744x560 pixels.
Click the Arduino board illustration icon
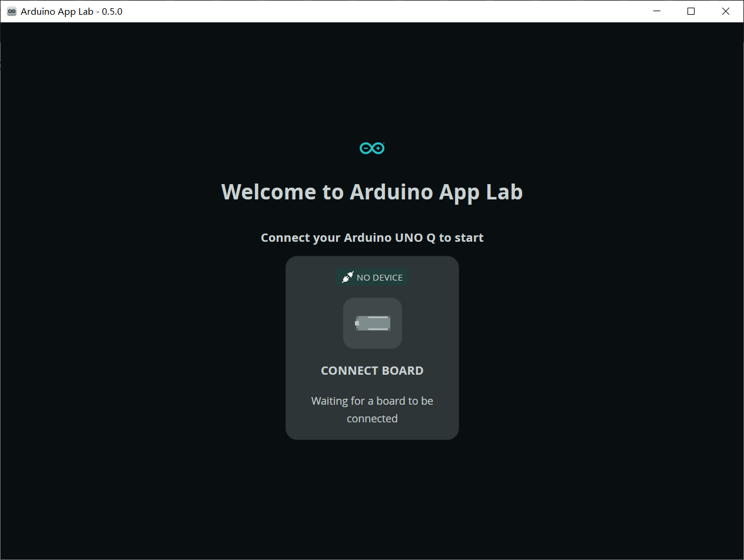(373, 323)
